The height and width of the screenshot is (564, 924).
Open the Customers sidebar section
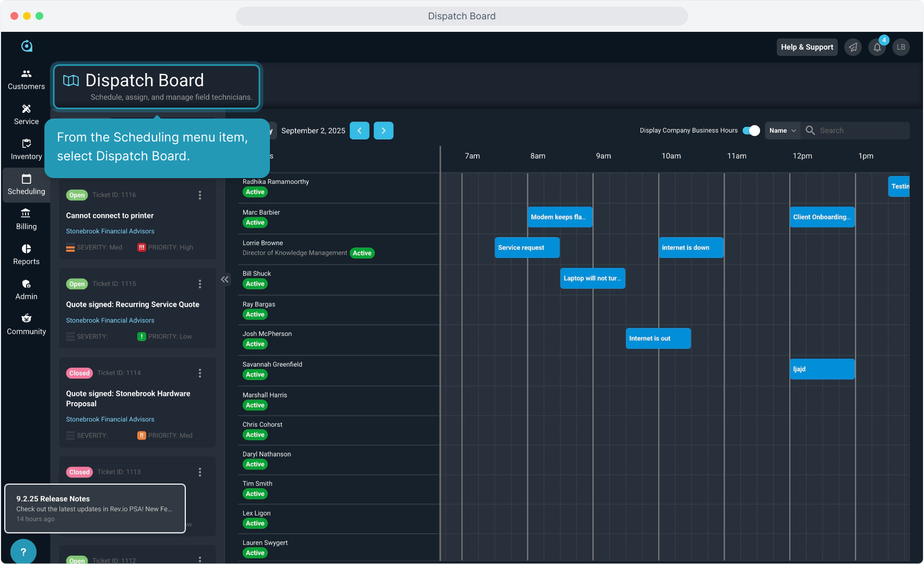coord(26,79)
